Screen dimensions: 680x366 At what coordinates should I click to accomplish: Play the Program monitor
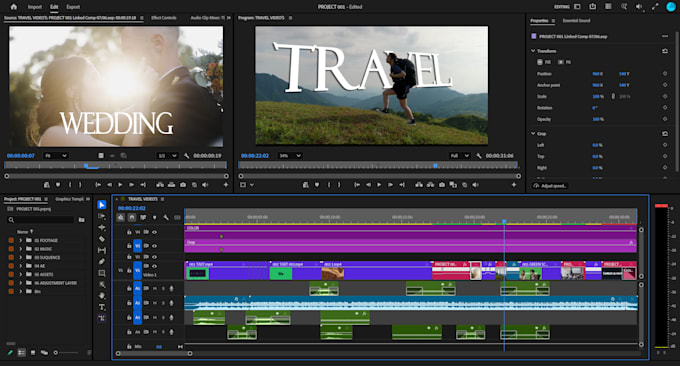coord(379,185)
